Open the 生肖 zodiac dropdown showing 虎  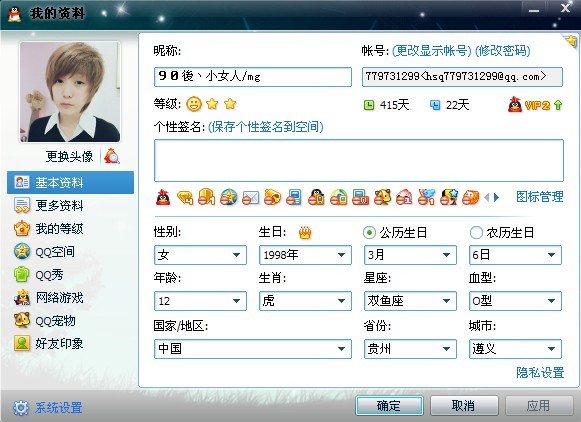(305, 301)
